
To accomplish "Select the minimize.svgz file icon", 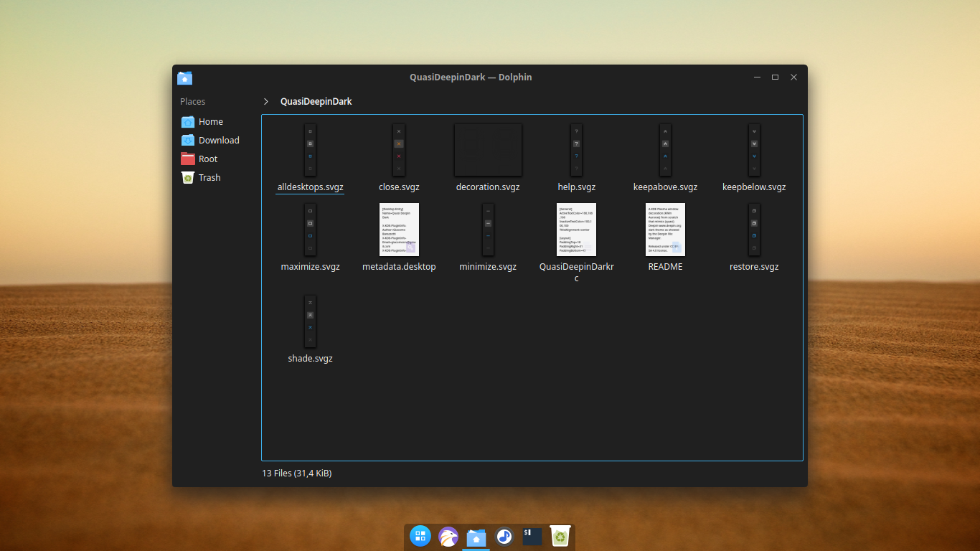I will [x=488, y=230].
